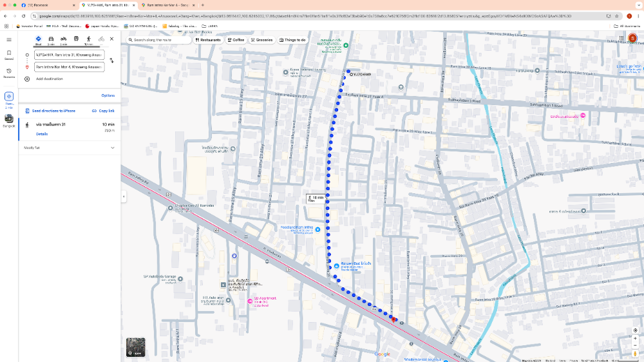Open the Google account avatar
This screenshot has width=644, height=362.
click(x=632, y=38)
